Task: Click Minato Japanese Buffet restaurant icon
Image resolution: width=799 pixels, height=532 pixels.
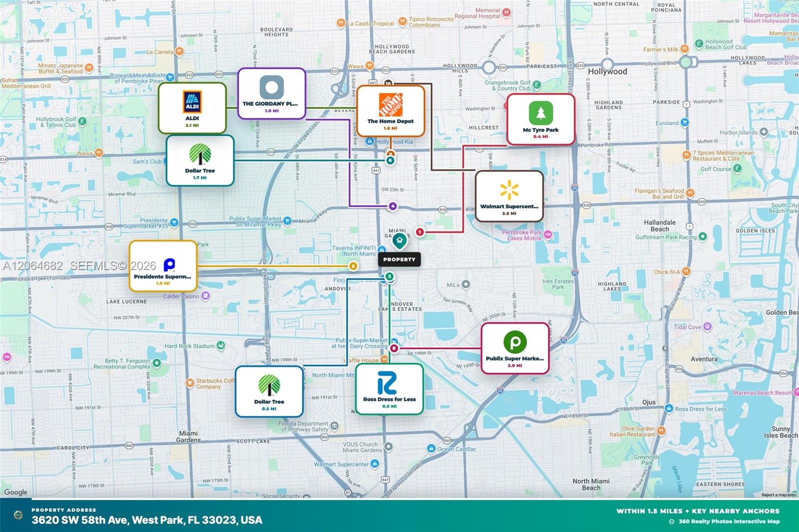Action: click(89, 68)
